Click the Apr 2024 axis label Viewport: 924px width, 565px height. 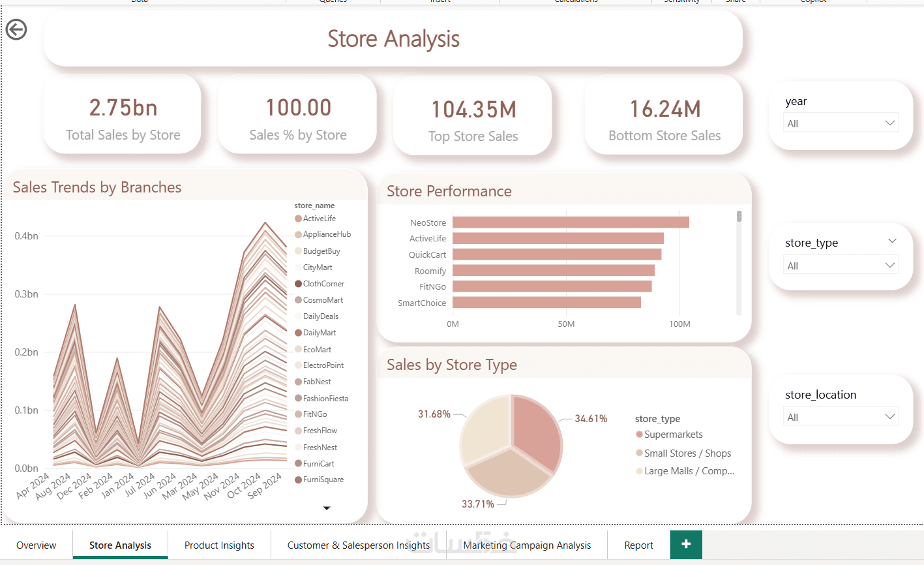[x=33, y=486]
